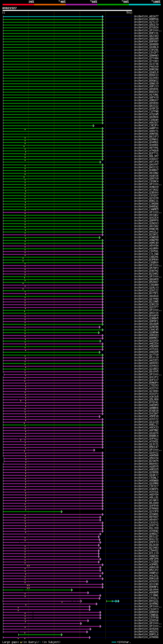This screenshot has width=163, height=644.
Task: Select hit label UniRef100_B9R2J1
Action: tap(146, 201)
